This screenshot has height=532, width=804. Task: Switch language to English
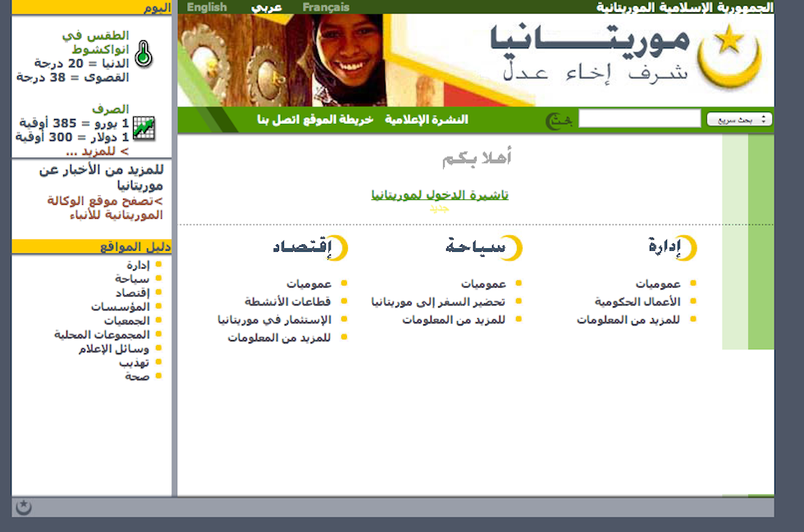click(x=207, y=7)
